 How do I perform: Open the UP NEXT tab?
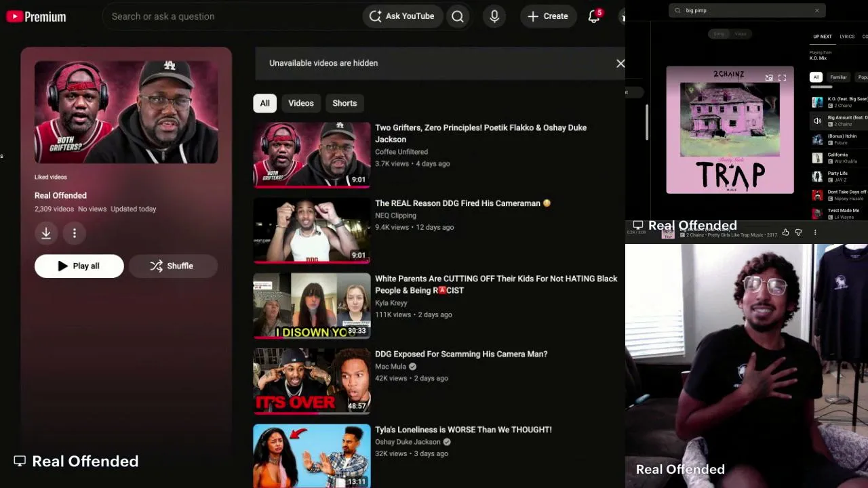pyautogui.click(x=822, y=37)
